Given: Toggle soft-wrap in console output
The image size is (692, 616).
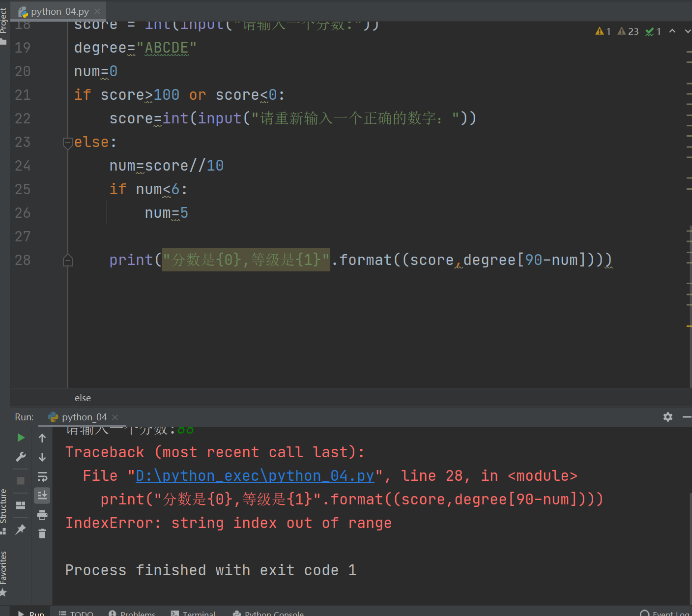Looking at the screenshot, I should click(x=42, y=476).
